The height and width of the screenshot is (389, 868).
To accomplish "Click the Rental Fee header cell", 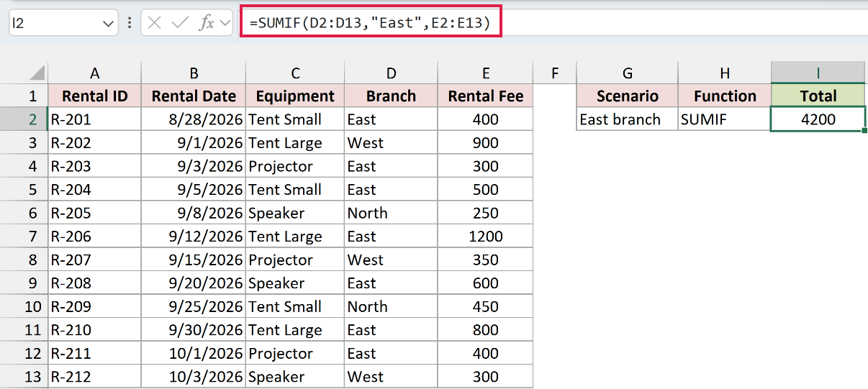I will pos(486,96).
